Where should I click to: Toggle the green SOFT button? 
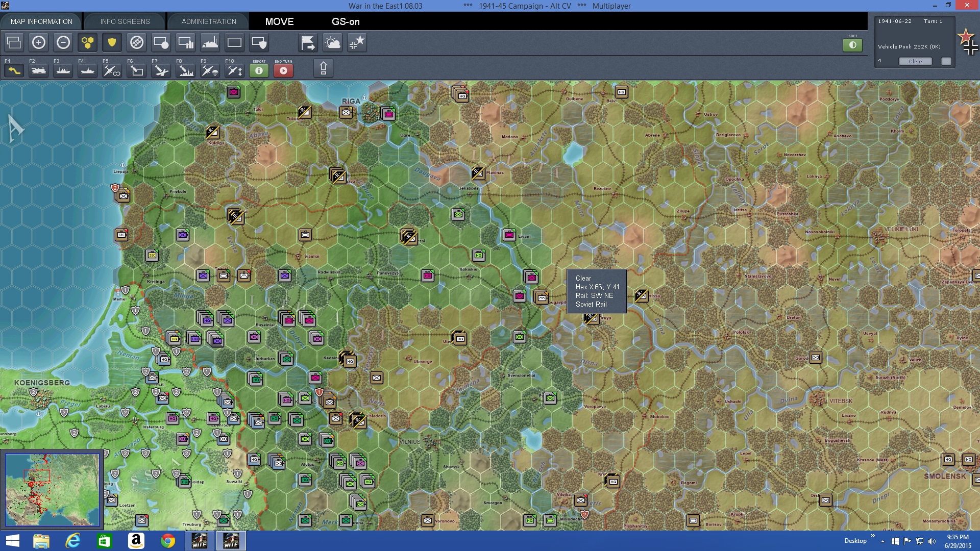852,45
